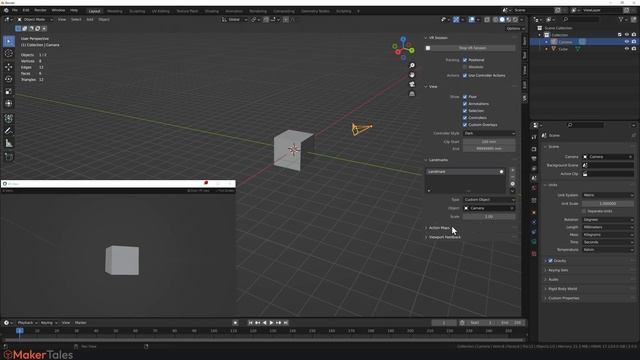Image resolution: width=640 pixels, height=360 pixels.
Task: Select the Scale tool
Action: [x=9, y=91]
